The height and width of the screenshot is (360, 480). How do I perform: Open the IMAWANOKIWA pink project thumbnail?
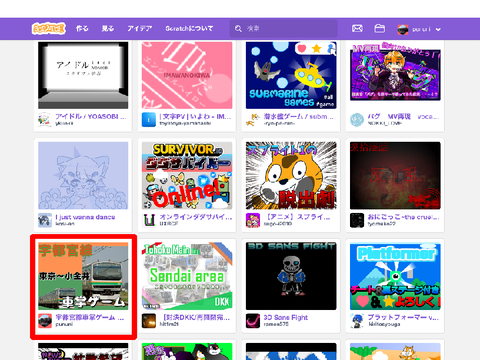[x=187, y=75]
